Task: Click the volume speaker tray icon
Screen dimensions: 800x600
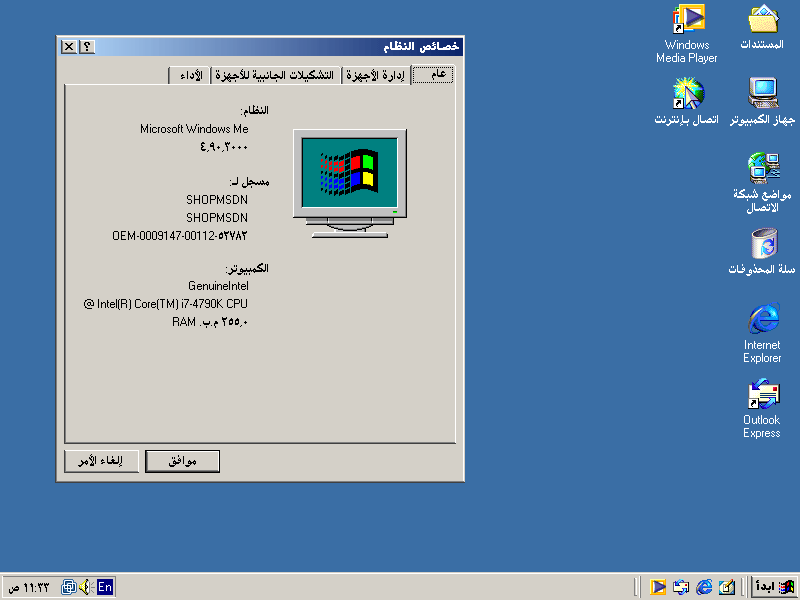Action: [85, 587]
